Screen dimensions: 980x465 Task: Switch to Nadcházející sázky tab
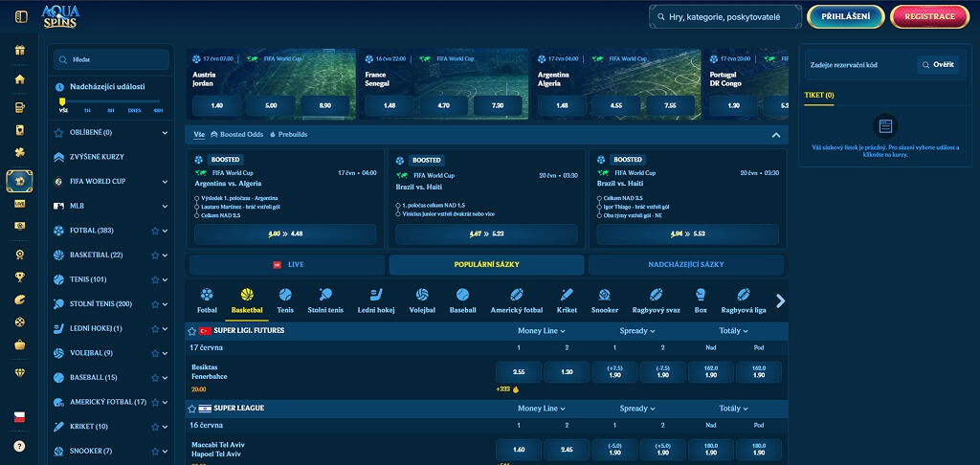685,264
